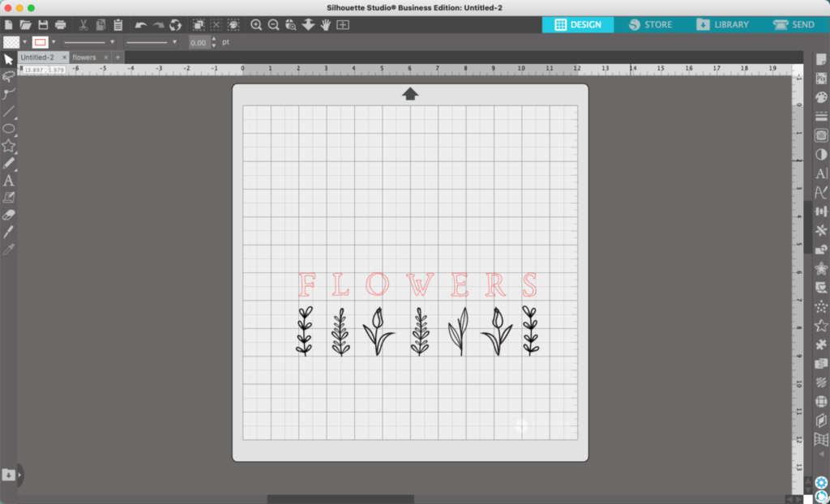Screen dimensions: 830x504
Task: Click the line thickness value field
Action: (x=199, y=42)
